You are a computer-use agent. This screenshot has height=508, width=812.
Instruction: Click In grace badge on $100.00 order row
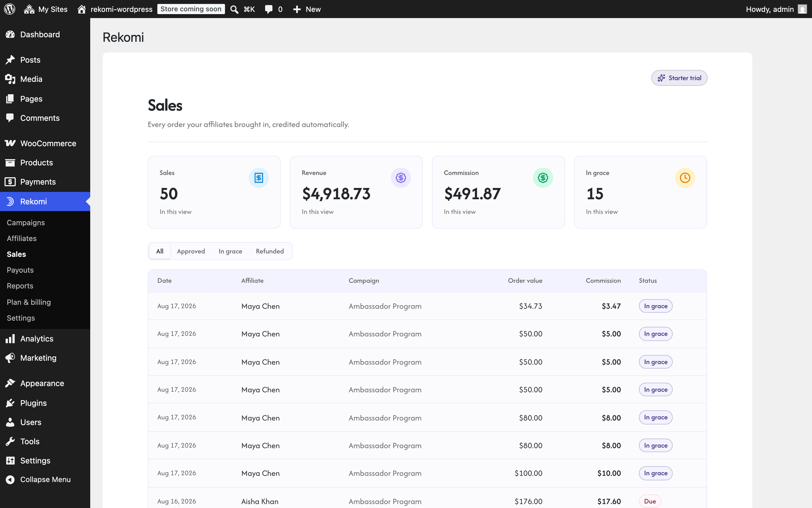coord(656,473)
